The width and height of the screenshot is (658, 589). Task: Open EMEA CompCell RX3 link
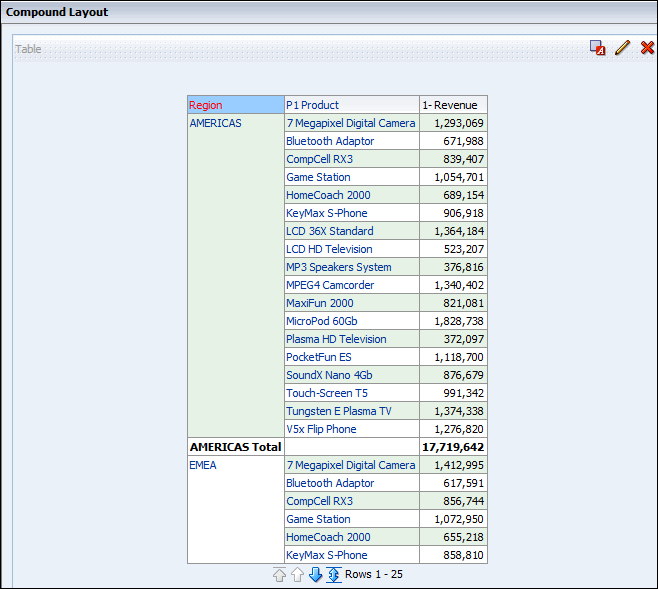[x=319, y=501]
